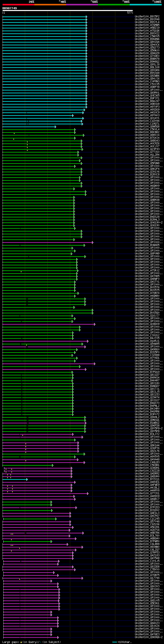Select the UniRef100_A8XNN0 label
This screenshot has height=644, width=164.
(x=147, y=547)
